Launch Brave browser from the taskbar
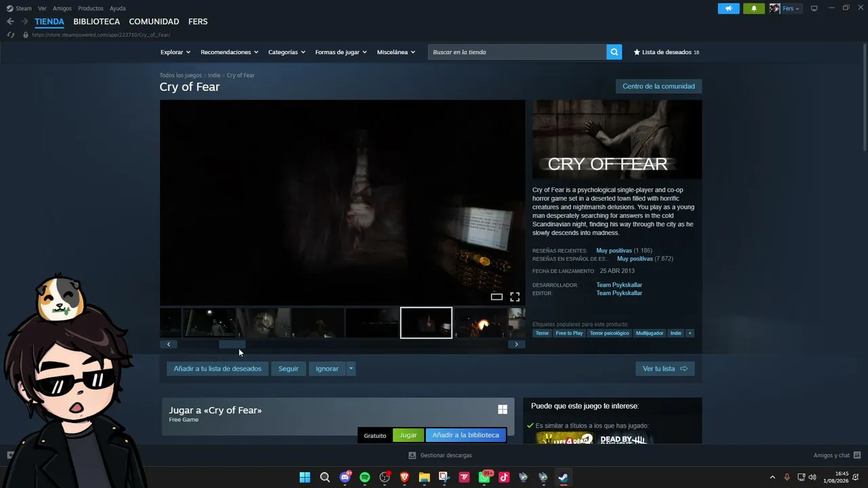This screenshot has height=488, width=868. pyautogui.click(x=405, y=477)
